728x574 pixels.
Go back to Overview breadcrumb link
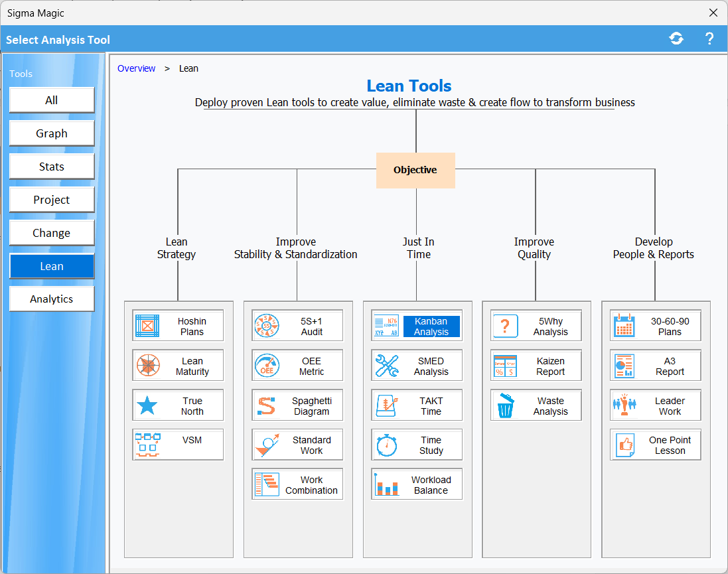click(136, 68)
